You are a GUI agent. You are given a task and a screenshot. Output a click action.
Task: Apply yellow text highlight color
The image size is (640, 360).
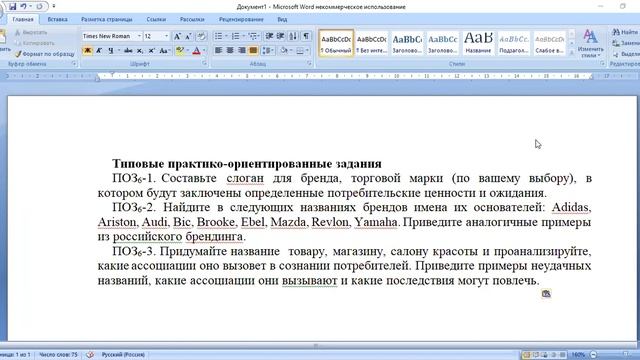[x=180, y=51]
